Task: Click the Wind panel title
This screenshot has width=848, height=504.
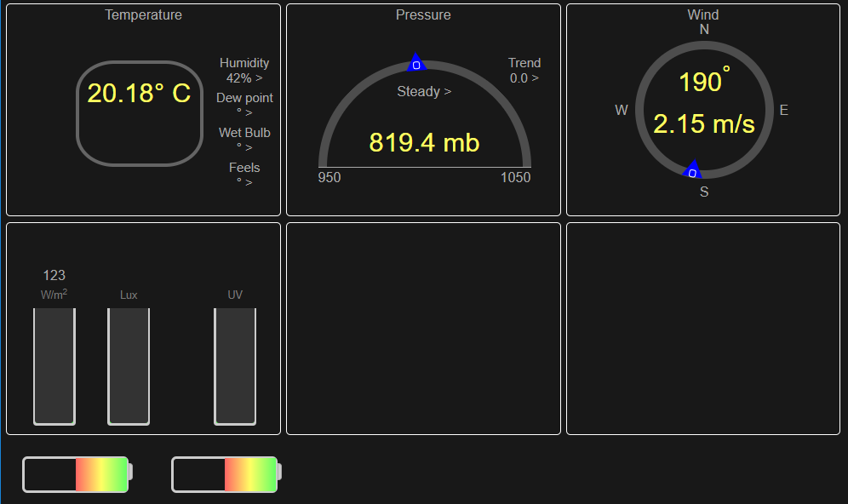Action: point(703,14)
